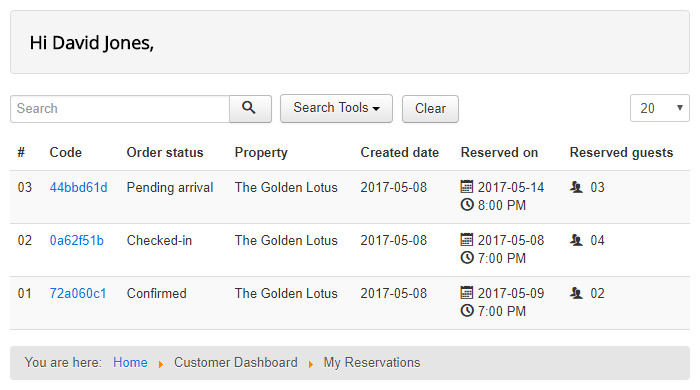
Task: Click clock icon in the Confirmed row
Action: click(x=467, y=311)
